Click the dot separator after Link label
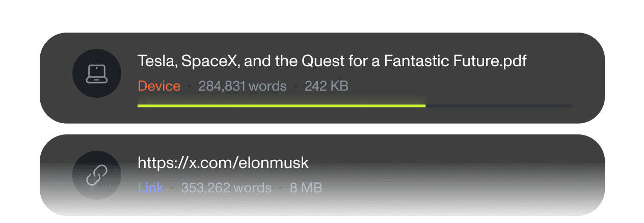 [x=172, y=188]
